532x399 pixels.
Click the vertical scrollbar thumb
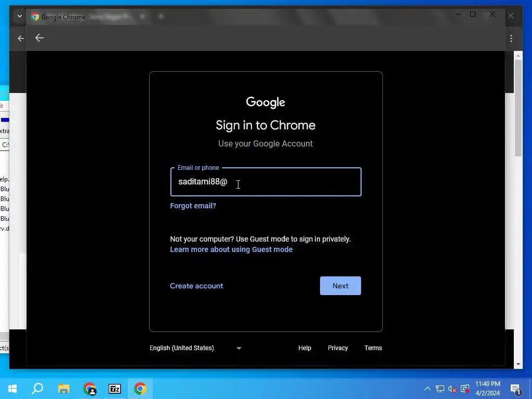[518, 108]
